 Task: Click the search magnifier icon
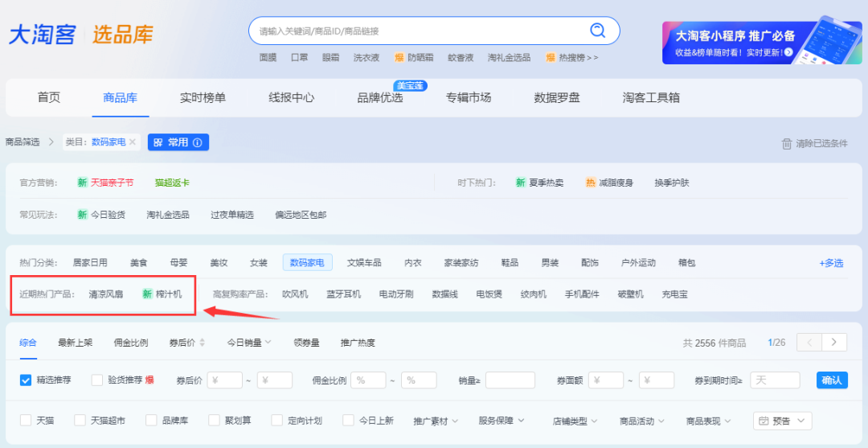click(597, 30)
